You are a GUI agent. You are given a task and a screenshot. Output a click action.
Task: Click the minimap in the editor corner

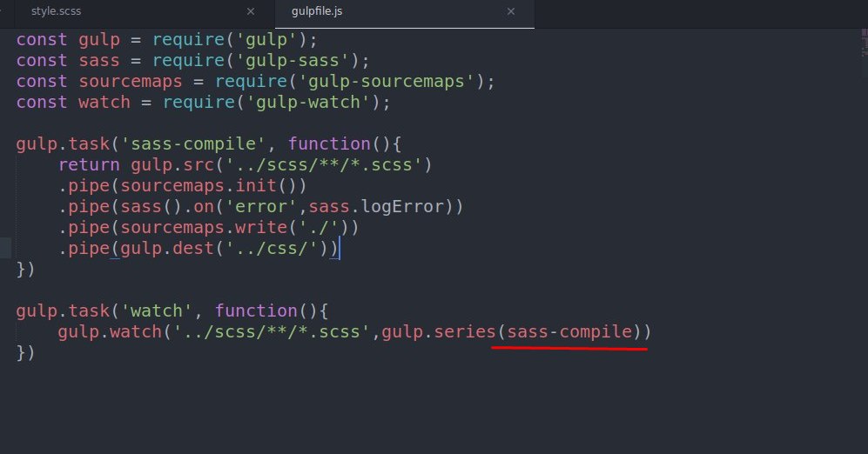(x=865, y=43)
